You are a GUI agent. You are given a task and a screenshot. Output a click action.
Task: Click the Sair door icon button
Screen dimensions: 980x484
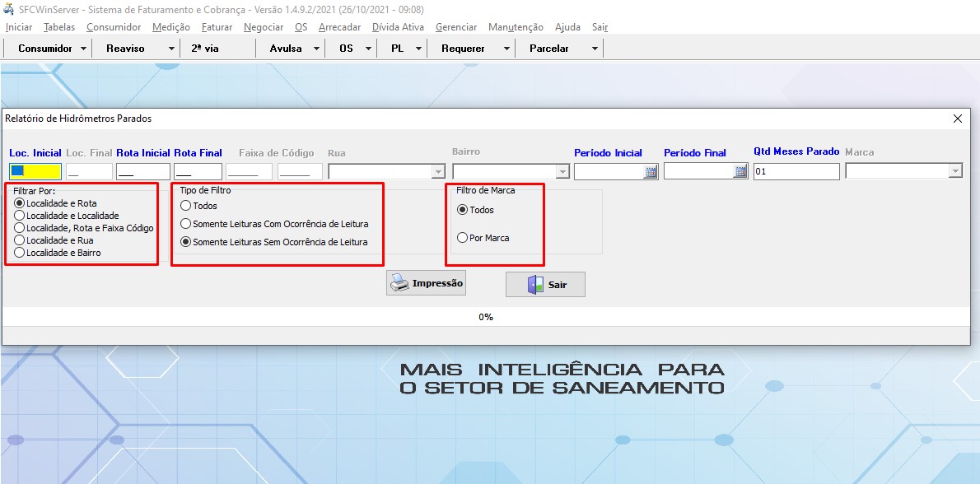[x=545, y=285]
